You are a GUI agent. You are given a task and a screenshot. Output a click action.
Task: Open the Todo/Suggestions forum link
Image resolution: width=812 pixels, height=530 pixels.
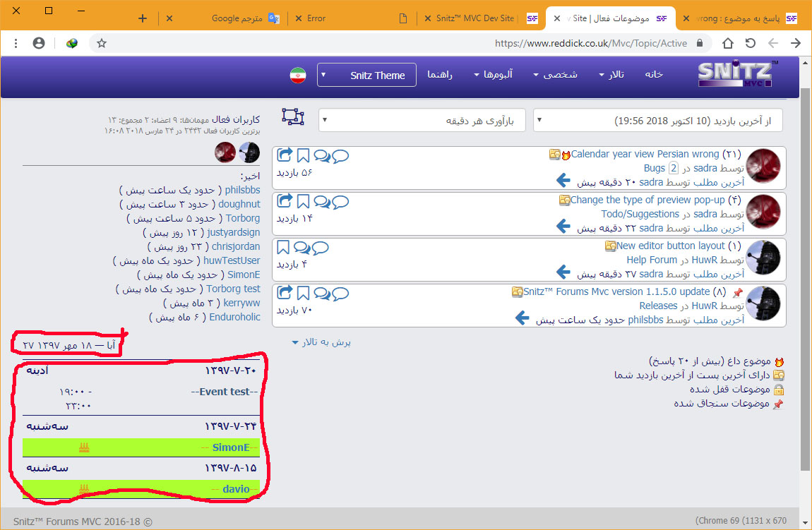click(x=630, y=214)
